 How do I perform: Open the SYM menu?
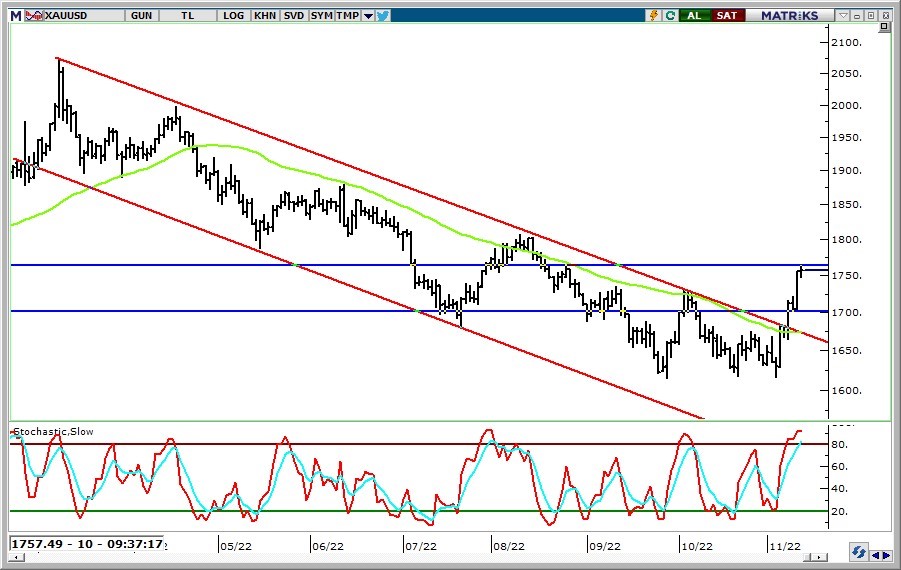321,16
